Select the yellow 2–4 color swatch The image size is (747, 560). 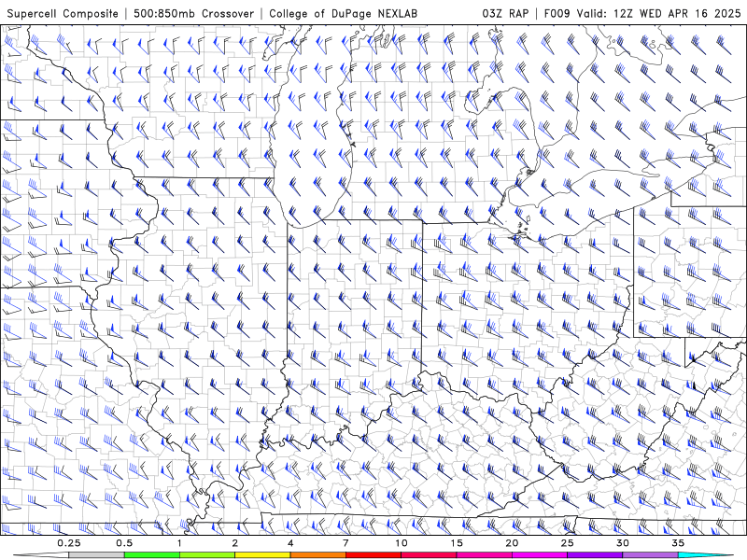coord(262,555)
